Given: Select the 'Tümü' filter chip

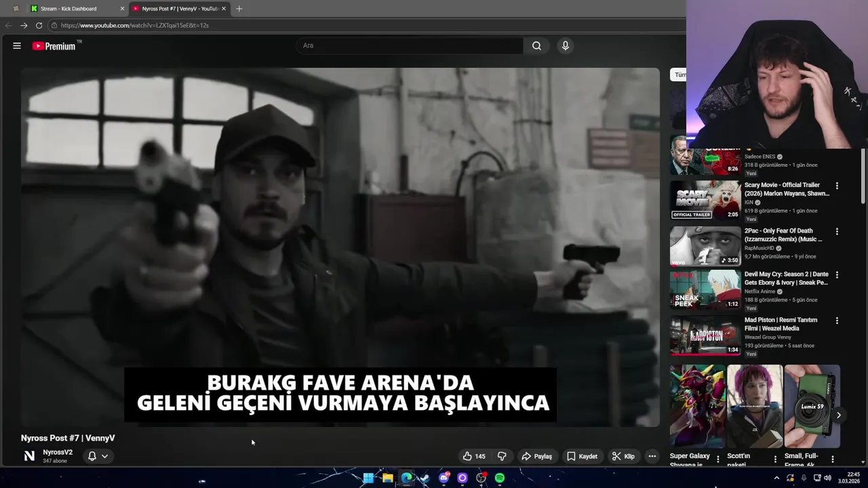Looking at the screenshot, I should tap(679, 75).
